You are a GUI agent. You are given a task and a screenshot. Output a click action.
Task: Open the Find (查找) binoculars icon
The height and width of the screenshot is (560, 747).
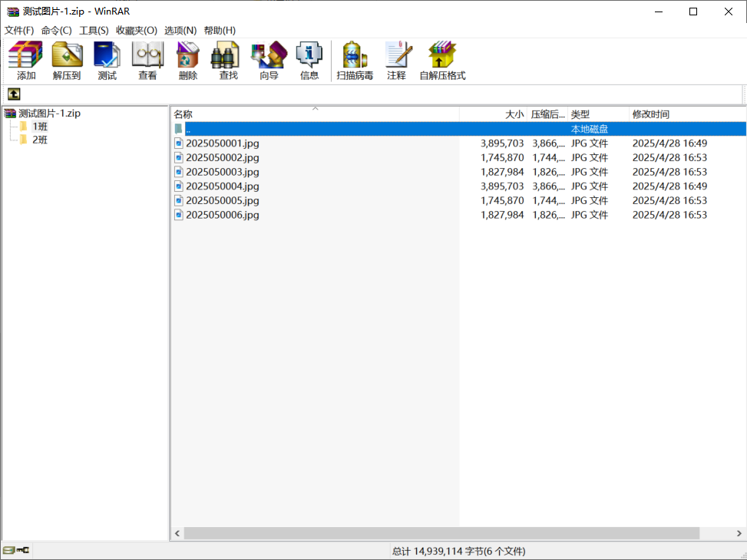coord(228,61)
